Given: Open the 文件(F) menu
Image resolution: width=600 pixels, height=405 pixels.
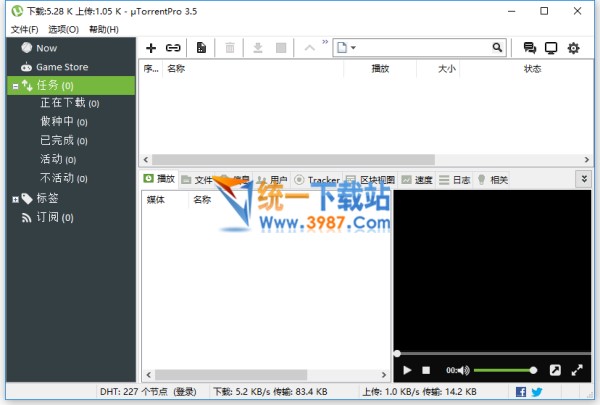Looking at the screenshot, I should [x=24, y=29].
